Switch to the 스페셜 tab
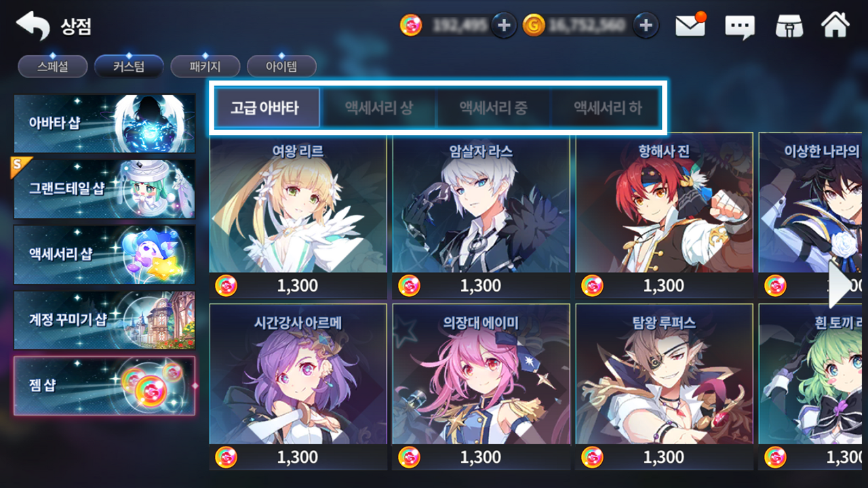868x488 pixels. [52, 67]
